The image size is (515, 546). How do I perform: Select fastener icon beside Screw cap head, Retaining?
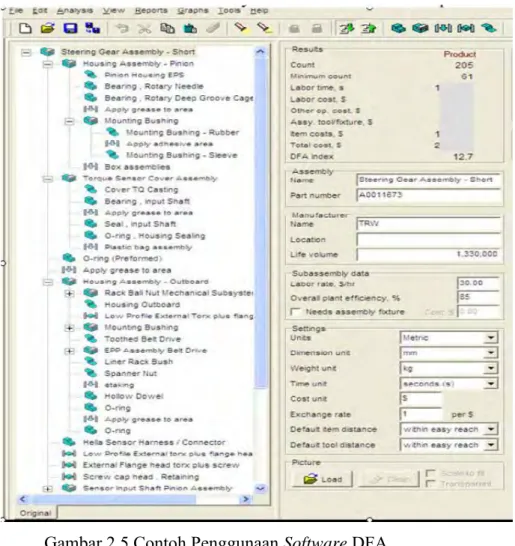[x=69, y=476]
